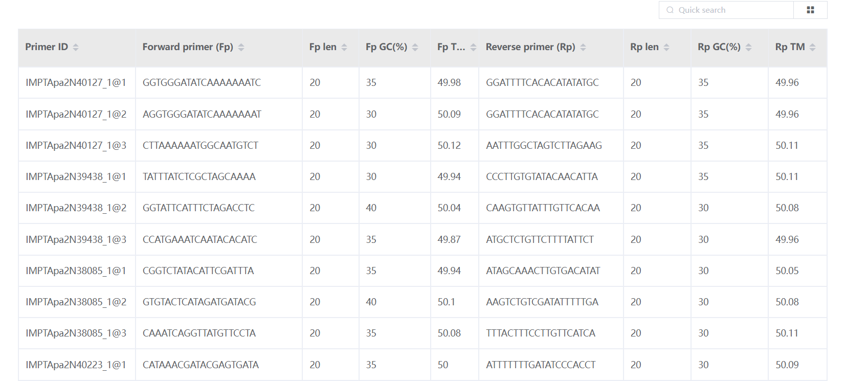Viewport: 868px width, 381px height.
Task: Sort by truncated Fp T... column arrows
Action: 473,47
